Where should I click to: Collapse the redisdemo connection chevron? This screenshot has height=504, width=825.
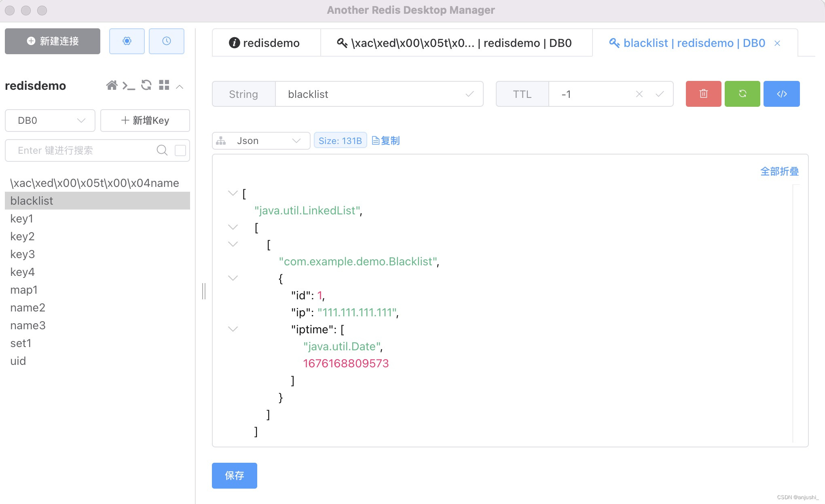(180, 87)
